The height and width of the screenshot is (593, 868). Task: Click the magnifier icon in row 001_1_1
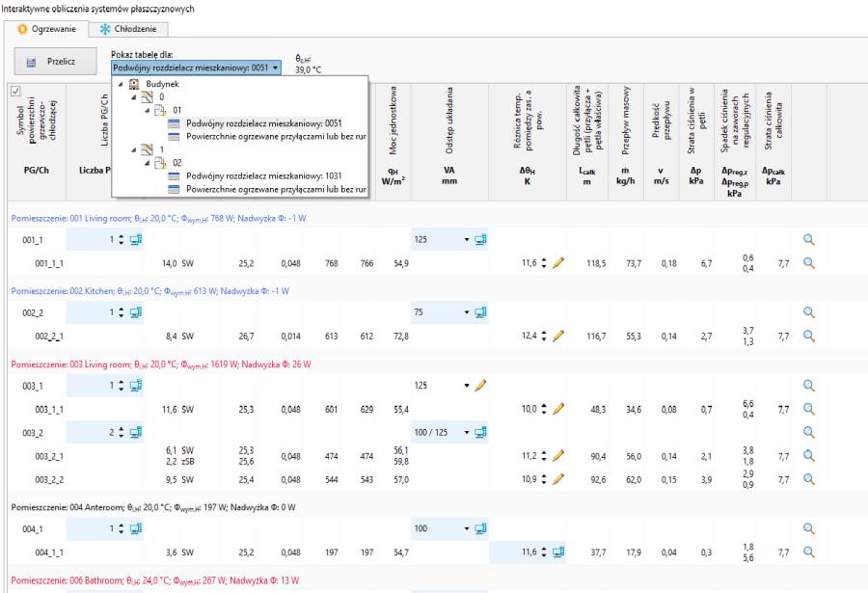coord(809,262)
